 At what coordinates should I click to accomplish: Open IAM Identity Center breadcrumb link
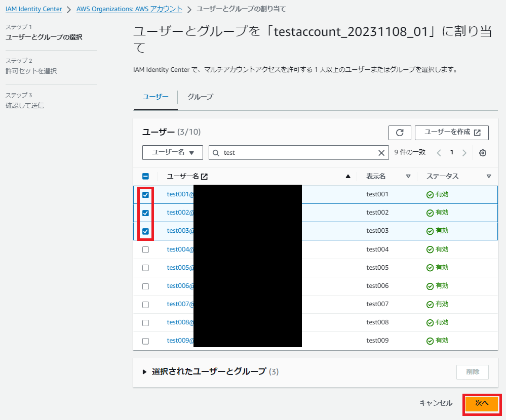coord(33,9)
